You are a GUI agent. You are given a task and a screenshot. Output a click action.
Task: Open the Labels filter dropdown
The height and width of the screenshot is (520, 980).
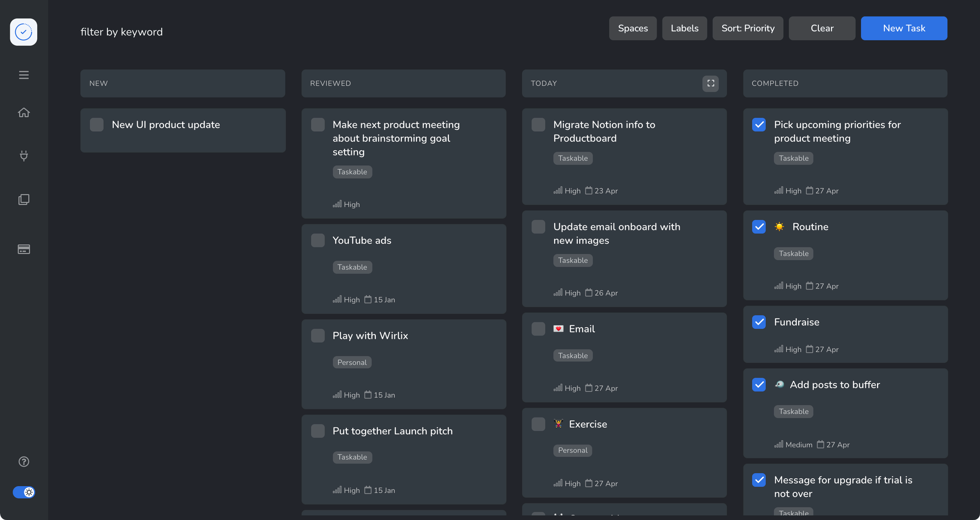tap(685, 28)
